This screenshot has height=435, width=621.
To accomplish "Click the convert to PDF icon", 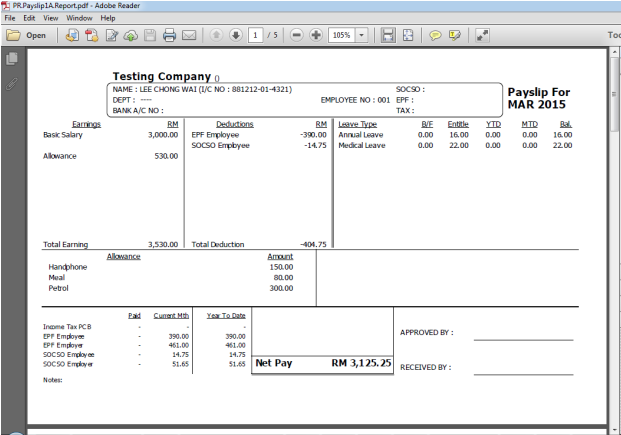I will pyautogui.click(x=72, y=35).
